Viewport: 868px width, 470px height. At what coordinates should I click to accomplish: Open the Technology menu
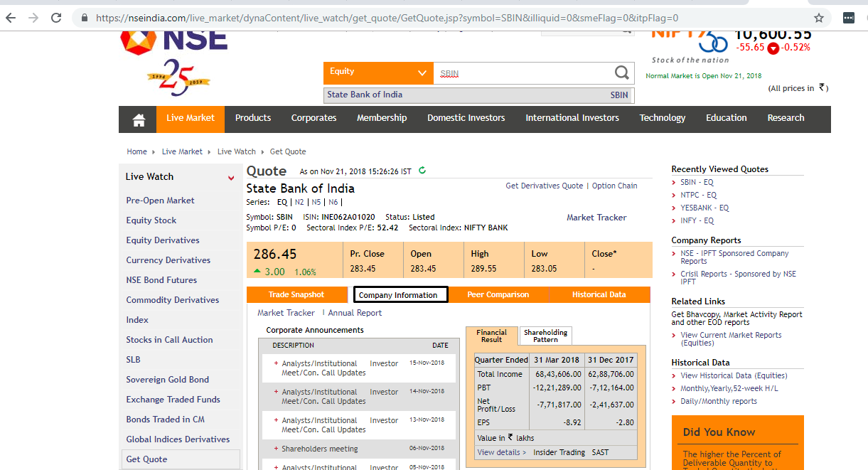663,118
